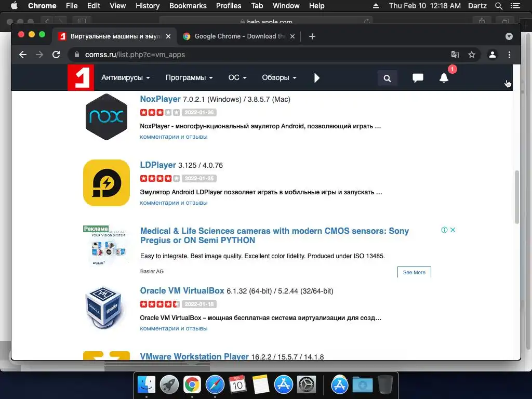Open Calendar from the Dock
This screenshot has height=399, width=532.
[237, 385]
